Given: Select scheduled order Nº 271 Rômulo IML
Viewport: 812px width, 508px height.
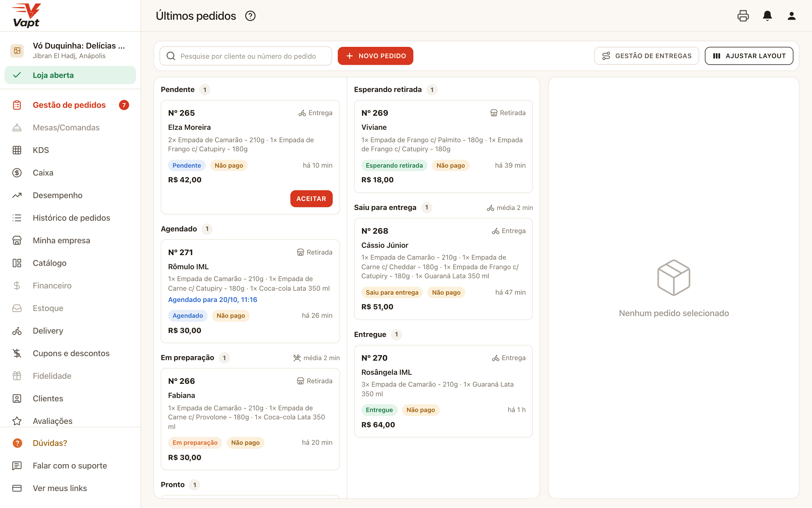Looking at the screenshot, I should (x=250, y=291).
